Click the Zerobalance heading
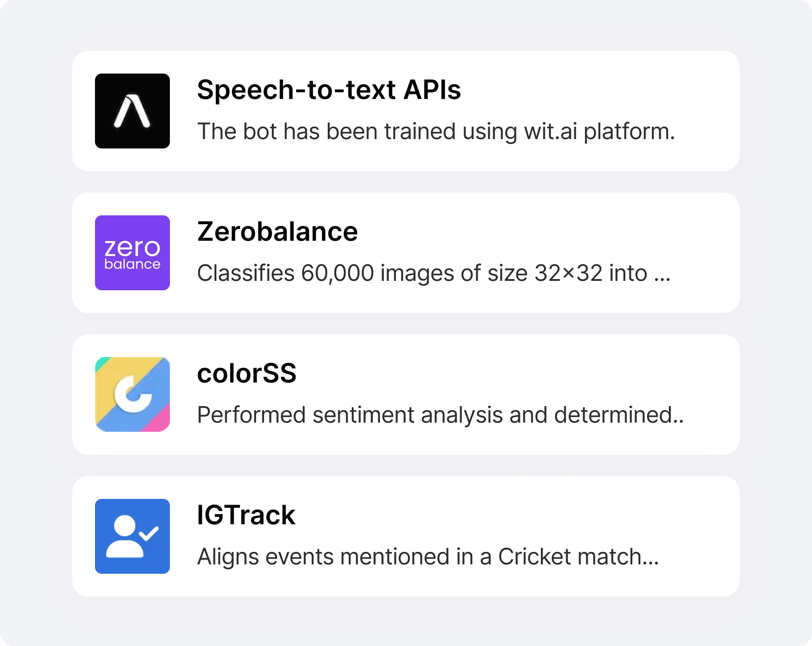Viewport: 812px width, 646px height. pyautogui.click(x=277, y=232)
